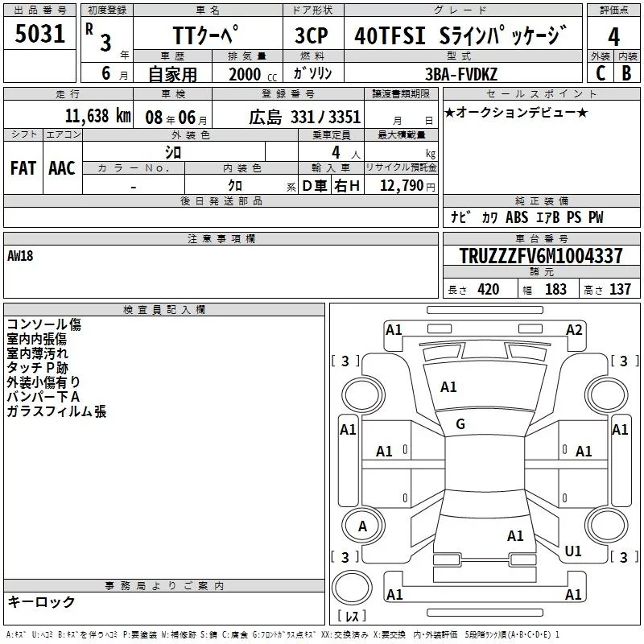Select spare tire label レス

pos(352,616)
